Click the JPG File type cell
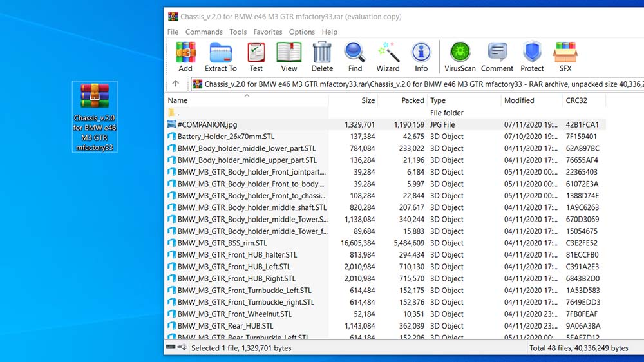The image size is (644, 362). tap(442, 124)
